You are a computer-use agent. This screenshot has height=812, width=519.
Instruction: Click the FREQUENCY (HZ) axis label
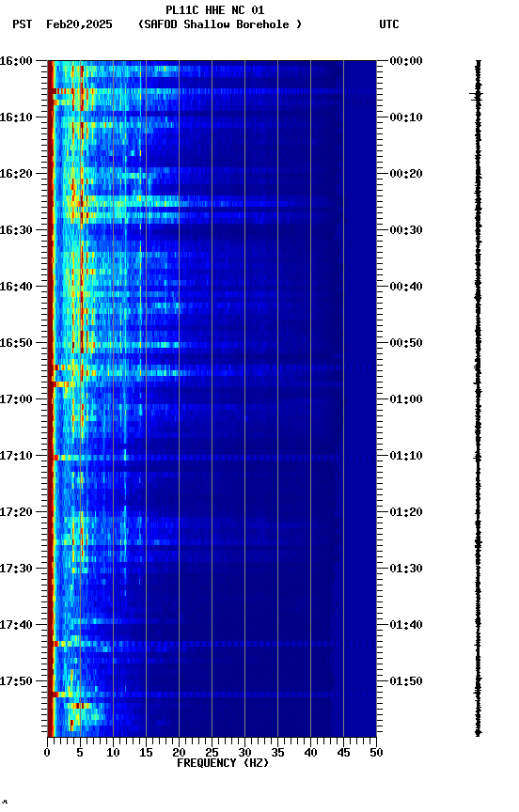pyautogui.click(x=223, y=763)
